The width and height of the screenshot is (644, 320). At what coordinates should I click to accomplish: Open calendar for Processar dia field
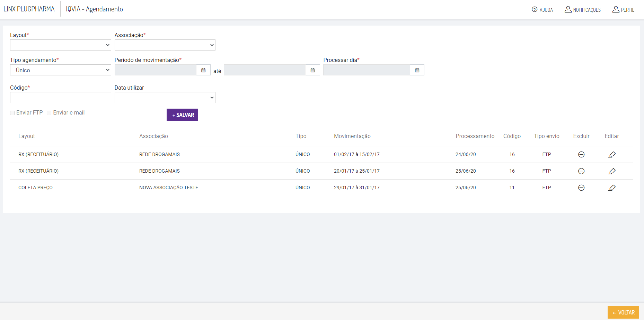(417, 70)
